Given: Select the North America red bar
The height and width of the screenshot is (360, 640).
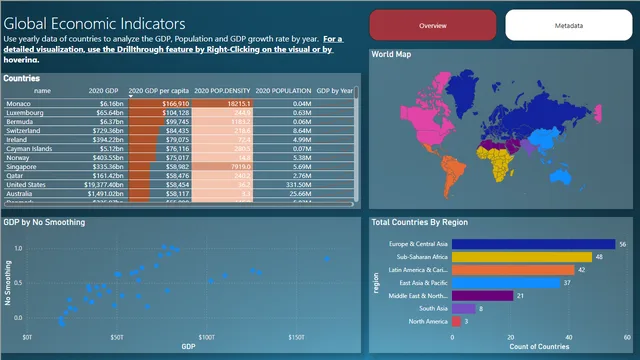Looking at the screenshot, I should [x=456, y=322].
